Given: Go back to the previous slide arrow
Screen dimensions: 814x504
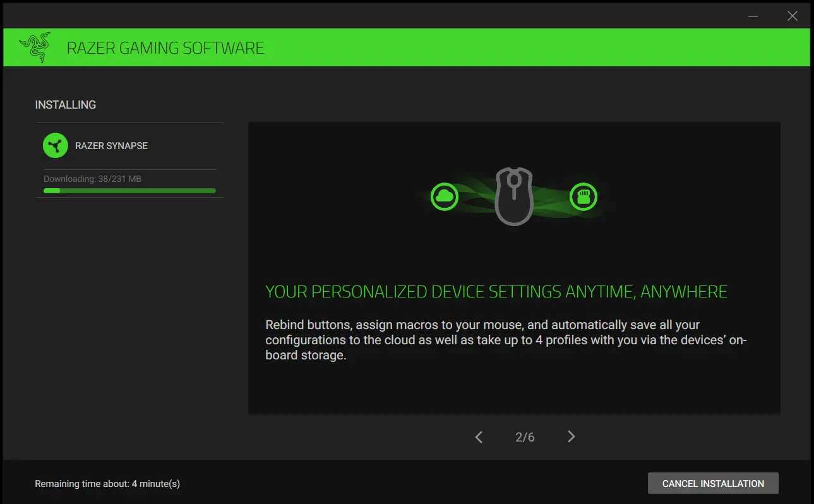Looking at the screenshot, I should 479,436.
